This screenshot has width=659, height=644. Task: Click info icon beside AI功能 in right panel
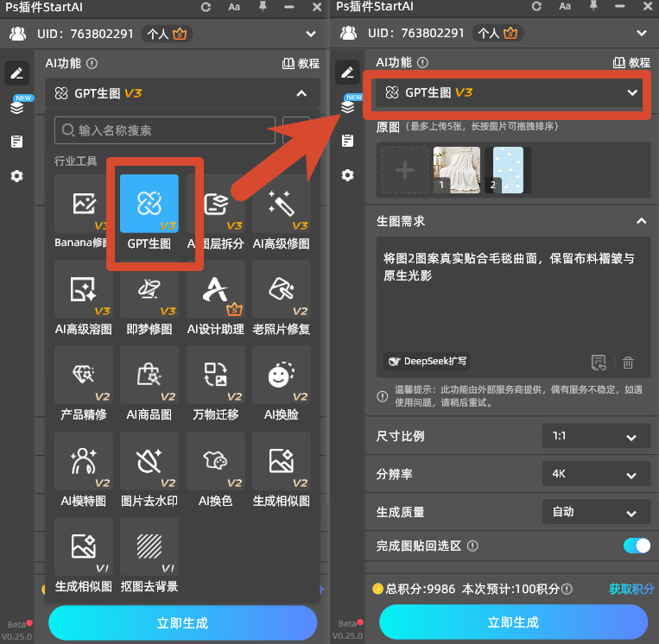(422, 63)
